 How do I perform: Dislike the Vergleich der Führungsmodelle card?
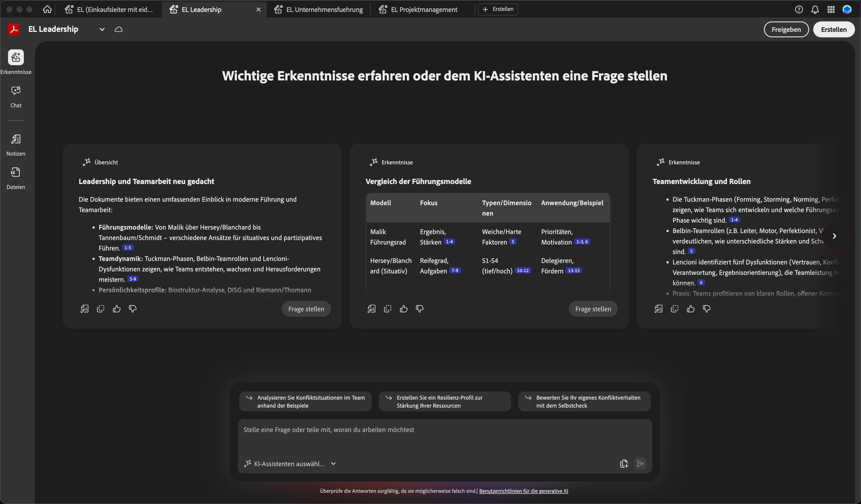pyautogui.click(x=420, y=309)
